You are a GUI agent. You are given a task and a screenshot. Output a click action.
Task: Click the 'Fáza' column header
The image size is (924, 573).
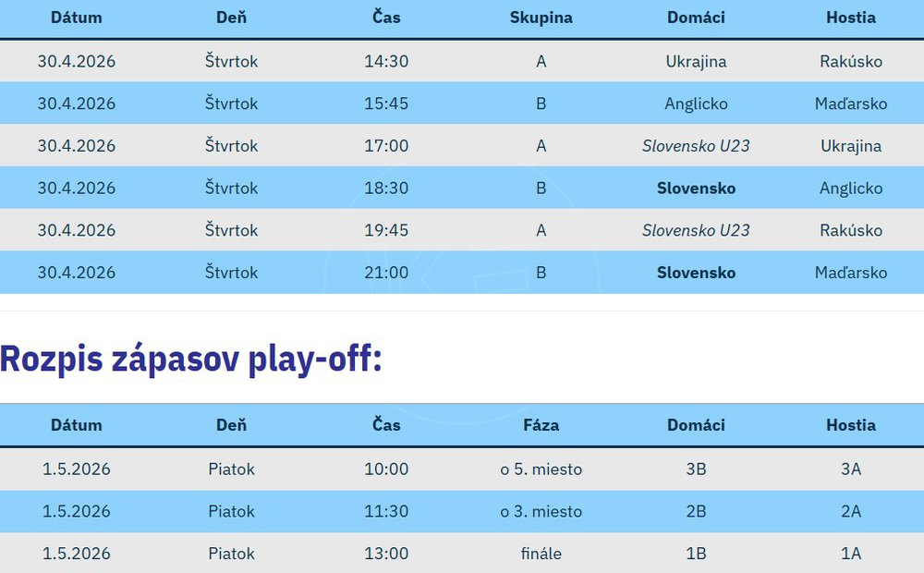point(541,425)
